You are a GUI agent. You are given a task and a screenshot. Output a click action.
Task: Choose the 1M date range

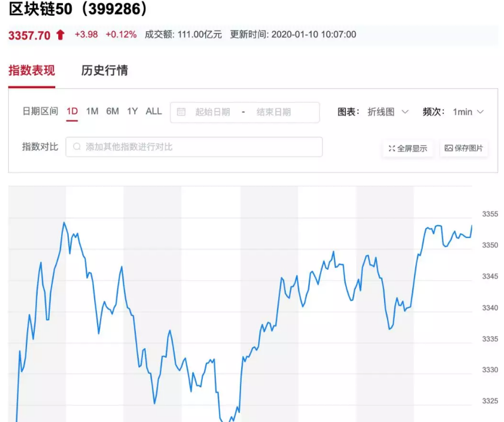click(x=92, y=112)
